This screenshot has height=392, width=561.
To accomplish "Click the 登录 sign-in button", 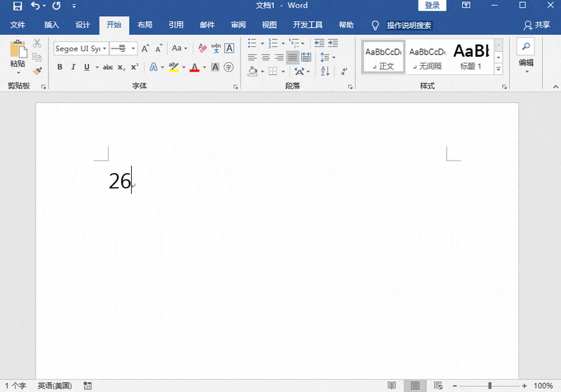I will click(433, 6).
